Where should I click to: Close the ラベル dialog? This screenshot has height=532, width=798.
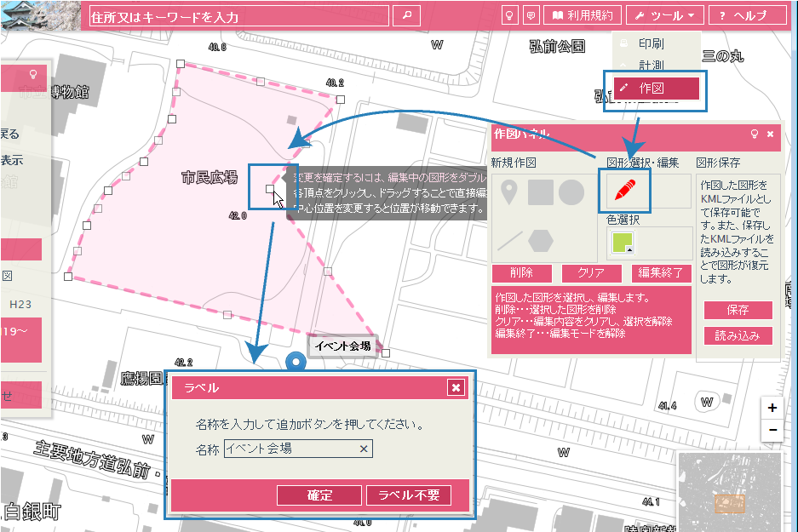coord(456,388)
